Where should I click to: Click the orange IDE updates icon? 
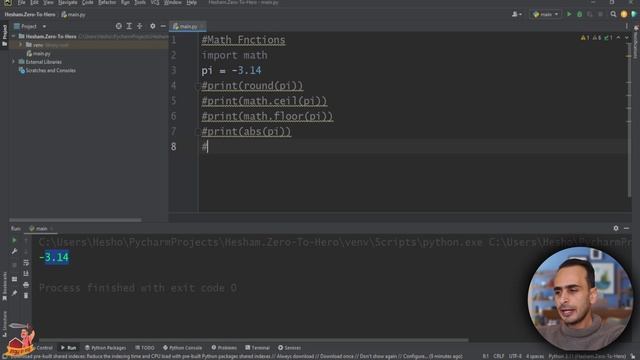point(624,14)
